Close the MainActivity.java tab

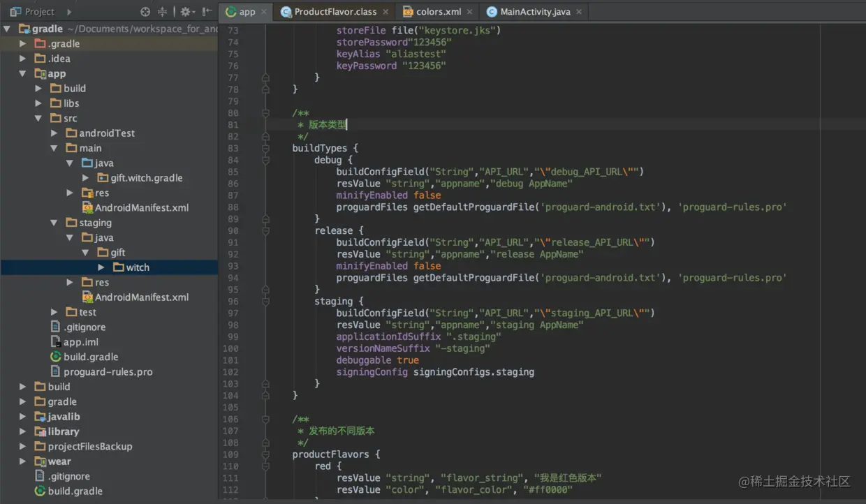(x=579, y=12)
